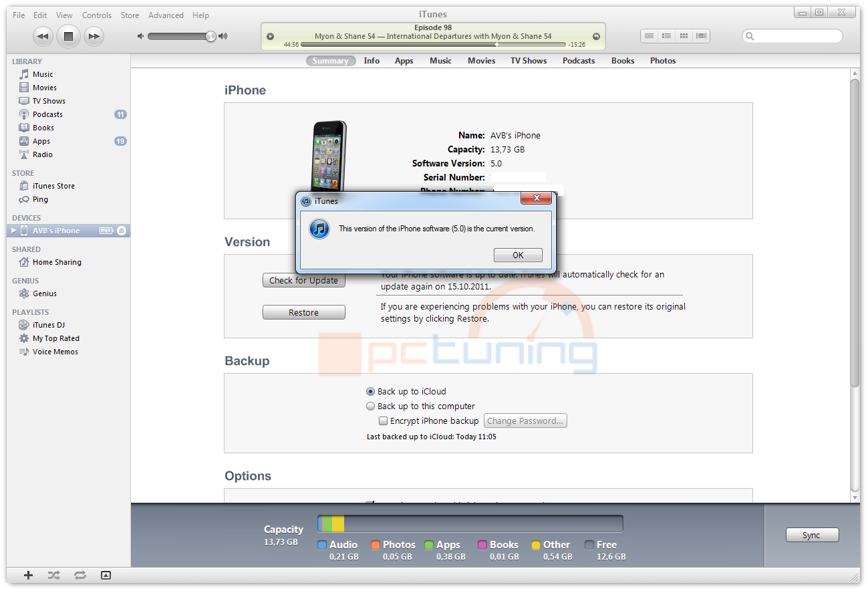
Task: Open the Help menu
Action: click(200, 15)
